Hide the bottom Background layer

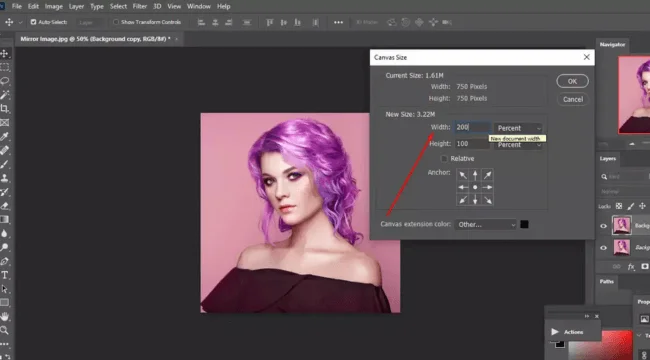[604, 248]
